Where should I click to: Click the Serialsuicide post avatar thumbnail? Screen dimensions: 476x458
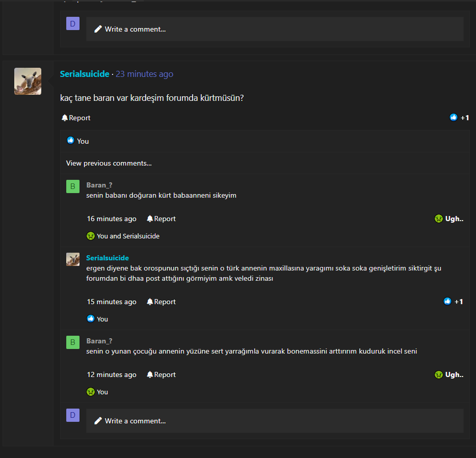(28, 81)
